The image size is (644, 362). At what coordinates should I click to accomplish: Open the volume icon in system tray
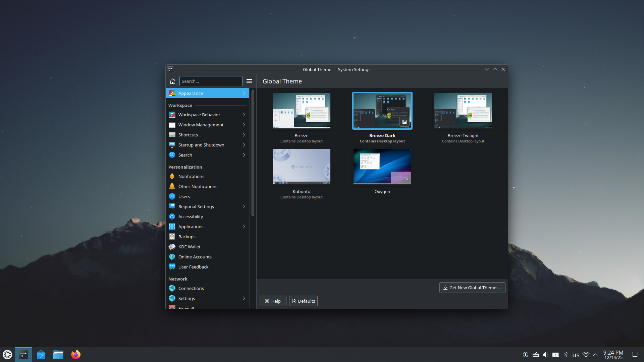[x=545, y=355]
